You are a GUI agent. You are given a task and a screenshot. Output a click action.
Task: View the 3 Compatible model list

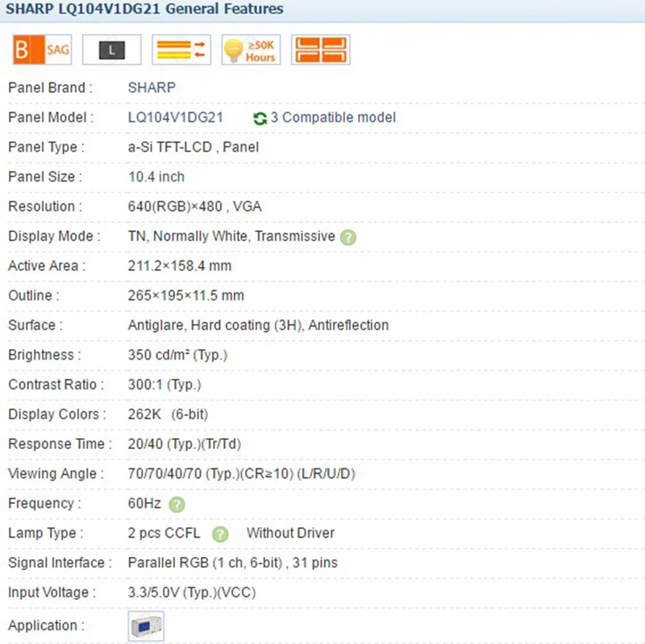click(x=333, y=118)
